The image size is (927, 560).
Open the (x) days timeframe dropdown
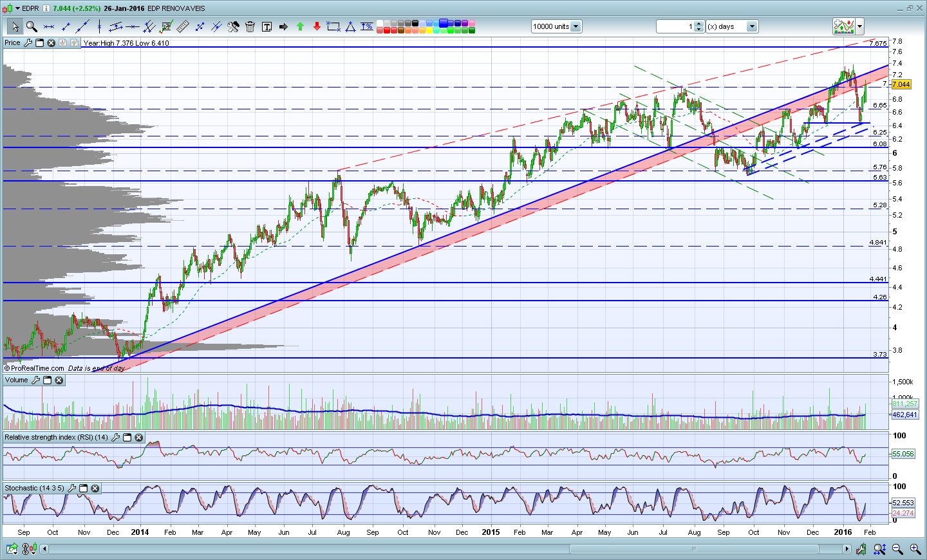(751, 26)
